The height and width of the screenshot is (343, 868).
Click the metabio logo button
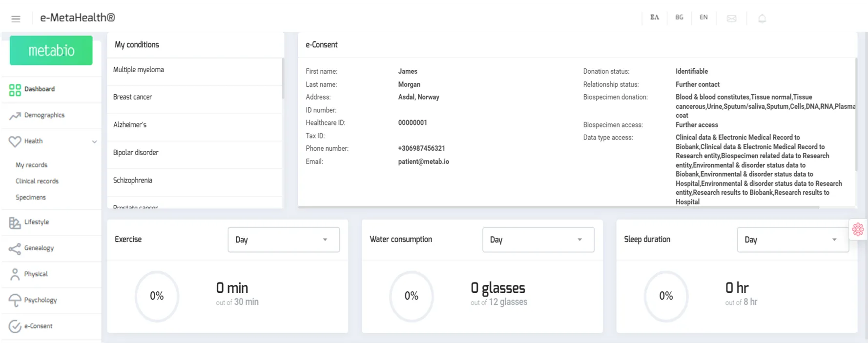click(x=51, y=50)
